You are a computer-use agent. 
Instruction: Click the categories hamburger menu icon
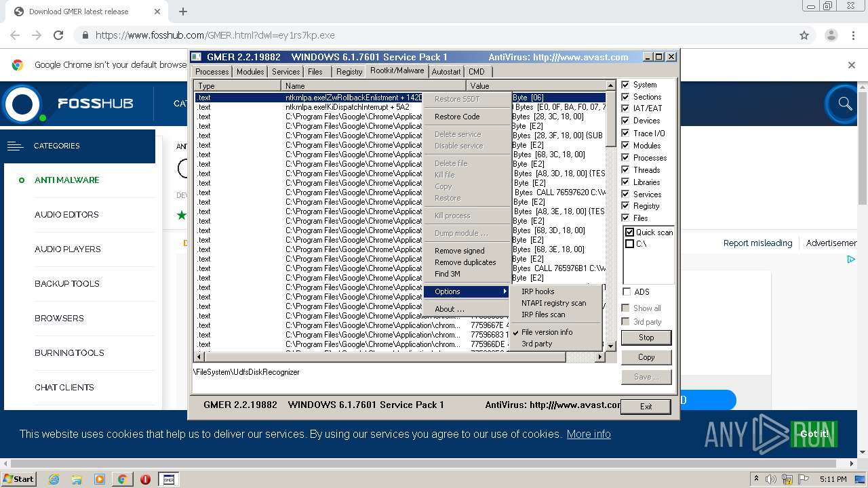pos(15,146)
